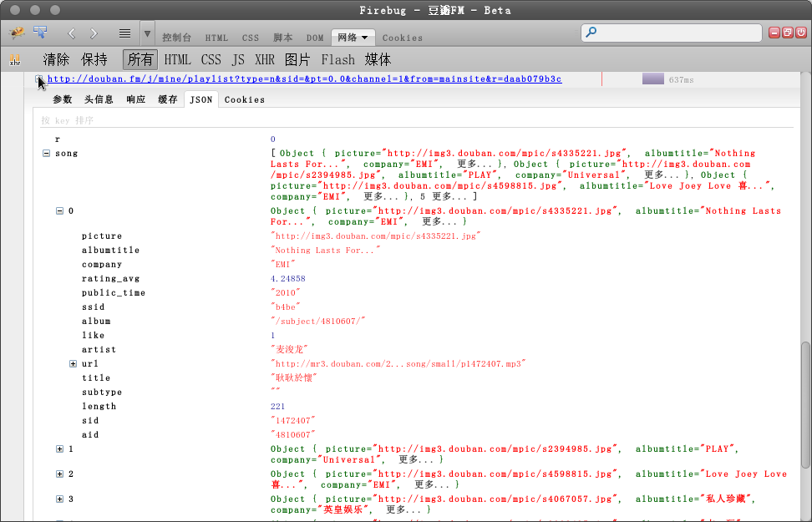Expand song item 1
The width and height of the screenshot is (812, 522).
pyautogui.click(x=59, y=449)
